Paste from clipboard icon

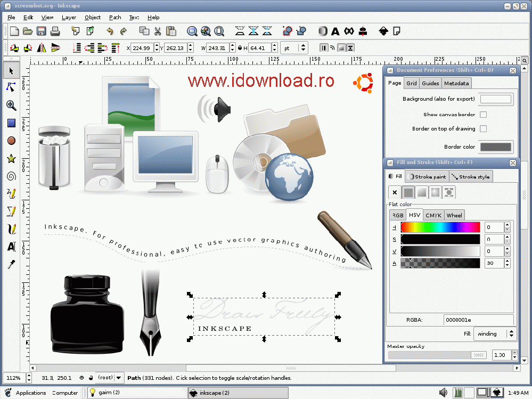coord(171,31)
